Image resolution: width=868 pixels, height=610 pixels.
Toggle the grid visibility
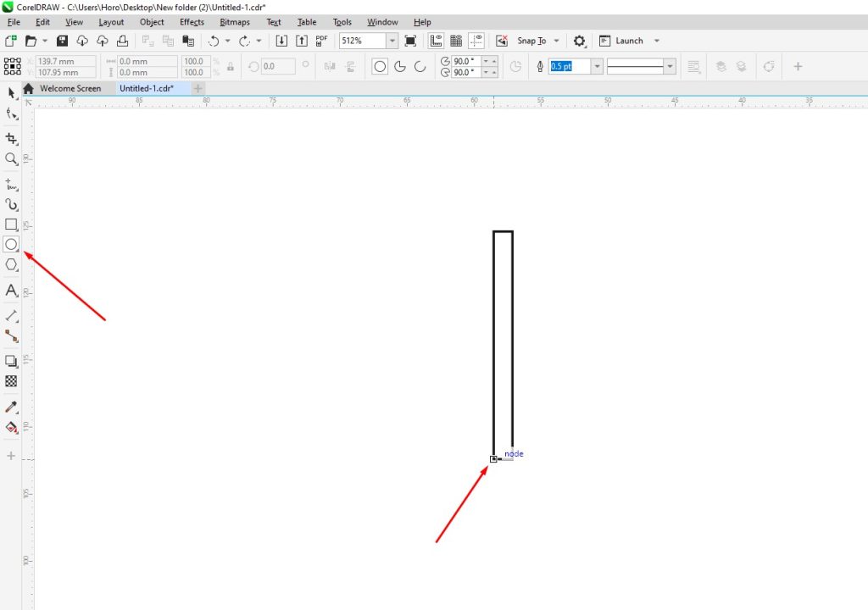pyautogui.click(x=456, y=40)
